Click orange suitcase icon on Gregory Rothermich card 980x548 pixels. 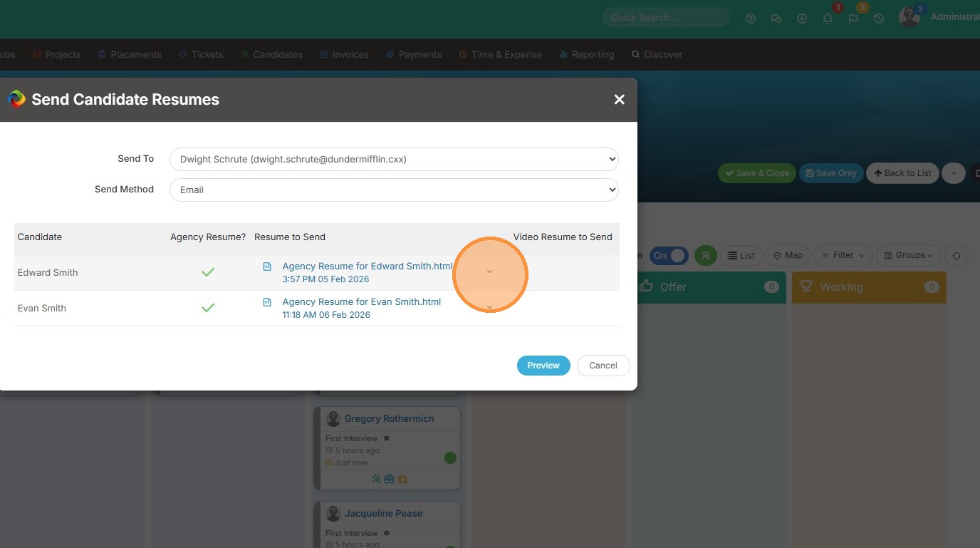click(402, 479)
